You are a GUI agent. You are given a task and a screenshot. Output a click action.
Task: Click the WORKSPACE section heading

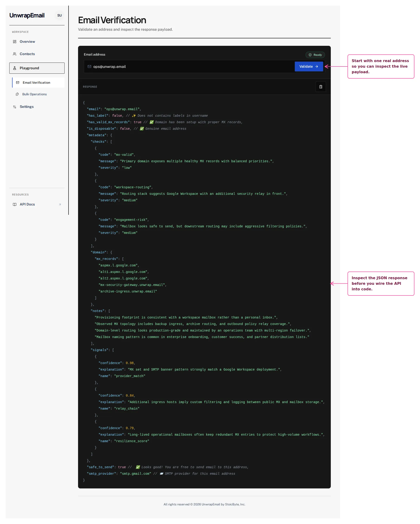(x=20, y=32)
